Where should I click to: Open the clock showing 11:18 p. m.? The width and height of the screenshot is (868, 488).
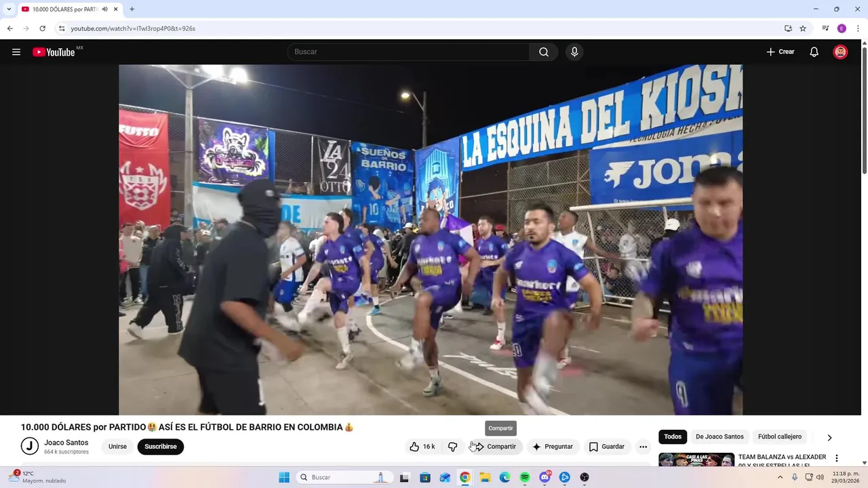coord(845,477)
